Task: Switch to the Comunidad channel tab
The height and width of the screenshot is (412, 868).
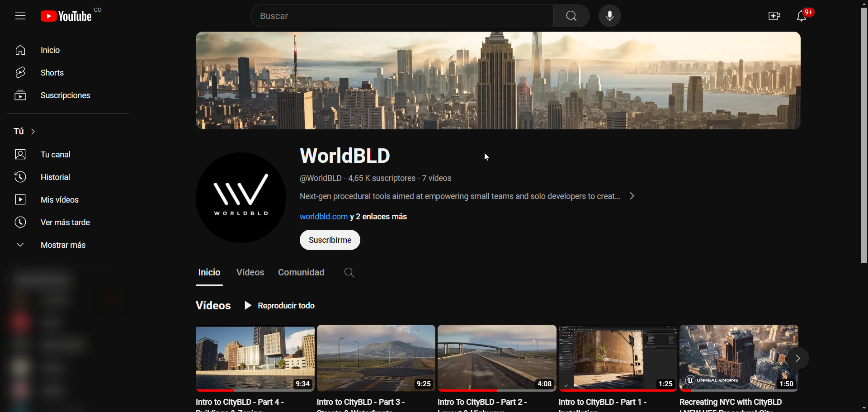Action: point(301,273)
